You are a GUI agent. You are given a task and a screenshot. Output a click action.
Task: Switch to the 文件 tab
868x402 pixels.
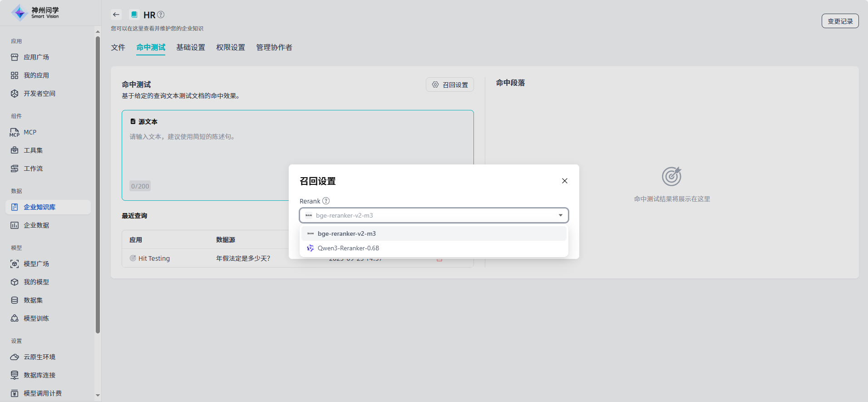tap(118, 47)
